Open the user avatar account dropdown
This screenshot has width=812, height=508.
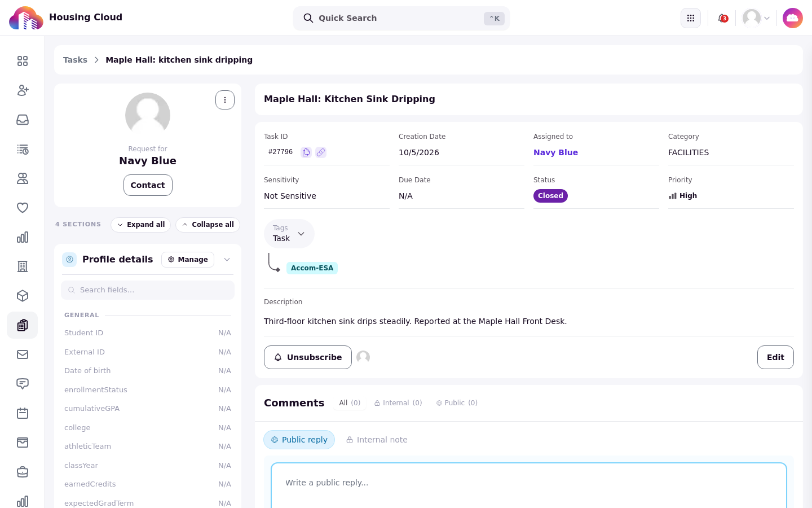pos(756,18)
